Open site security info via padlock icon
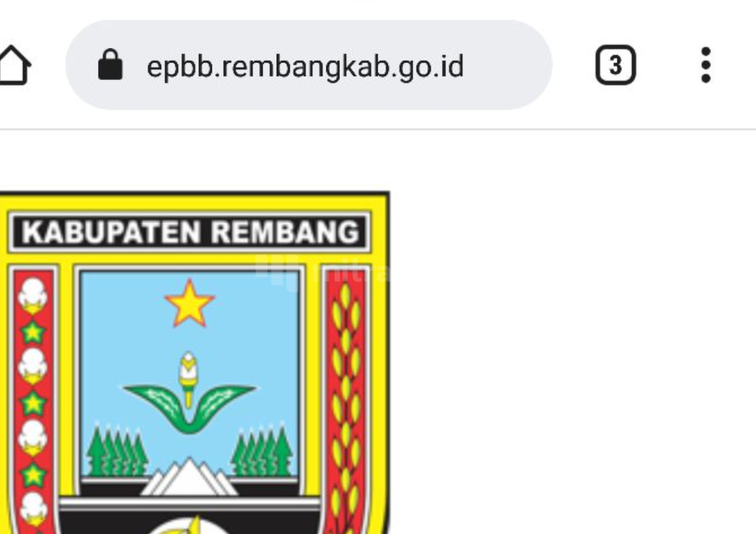This screenshot has height=534, width=756. coord(110,65)
